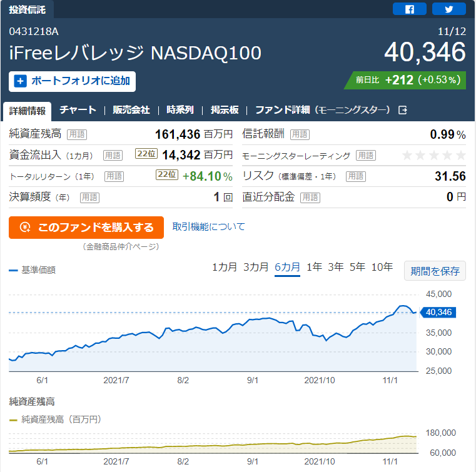Click 40,346 price marker on chart

438,312
